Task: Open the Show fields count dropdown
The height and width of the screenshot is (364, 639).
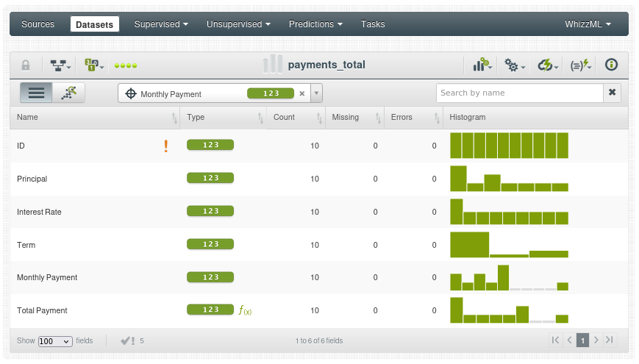Action: point(56,341)
